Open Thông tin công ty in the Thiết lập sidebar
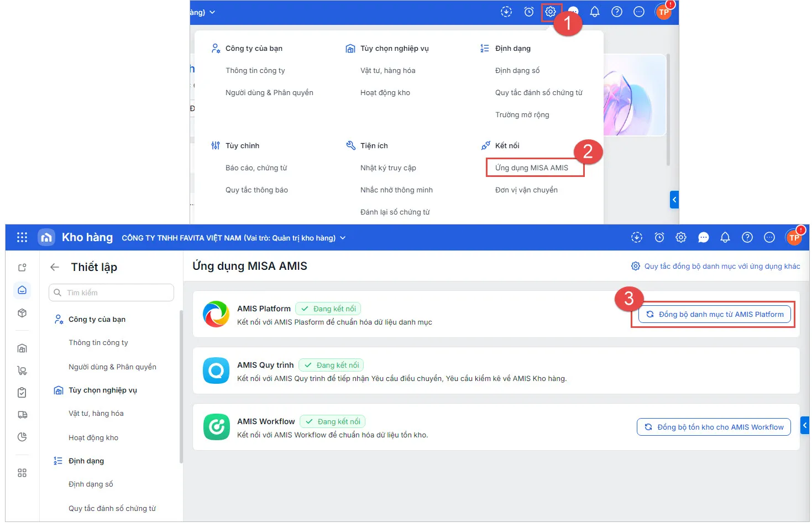Screen dimensions: 812x527 click(98, 342)
